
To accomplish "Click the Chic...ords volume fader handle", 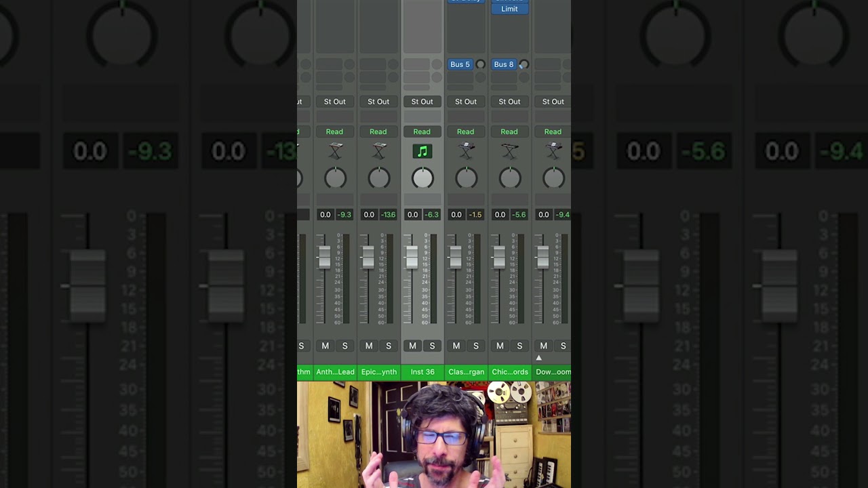I will (499, 258).
